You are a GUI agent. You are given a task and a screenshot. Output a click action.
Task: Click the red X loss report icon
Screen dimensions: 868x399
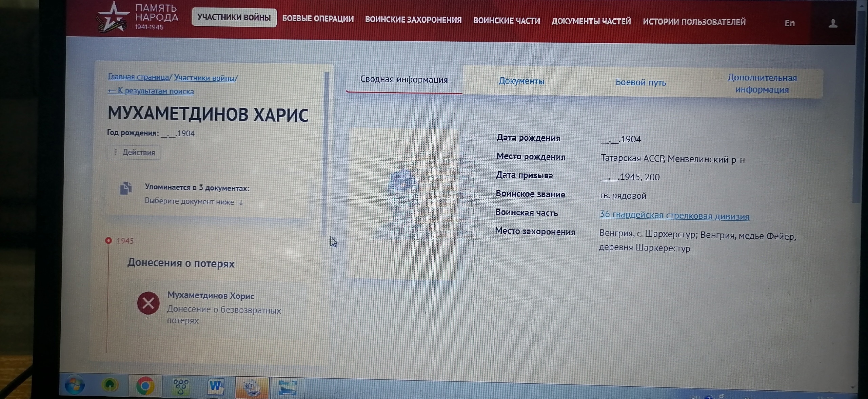tap(148, 303)
